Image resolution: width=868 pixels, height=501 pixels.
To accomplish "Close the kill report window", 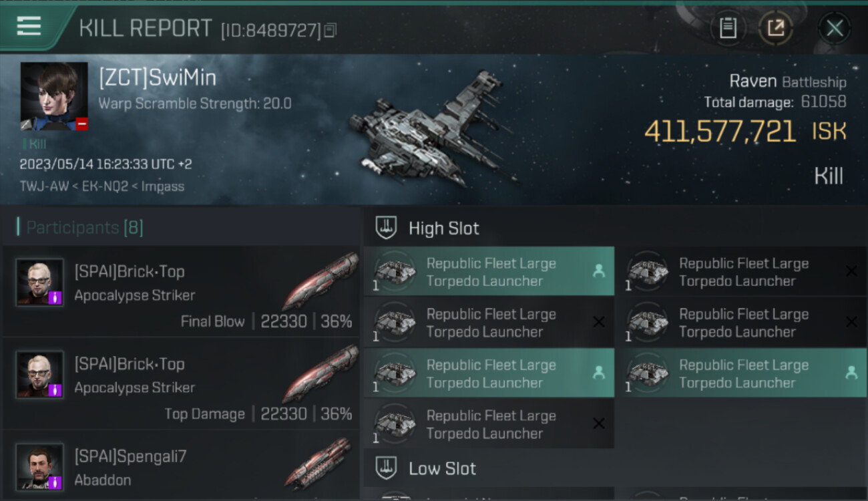I will point(835,28).
